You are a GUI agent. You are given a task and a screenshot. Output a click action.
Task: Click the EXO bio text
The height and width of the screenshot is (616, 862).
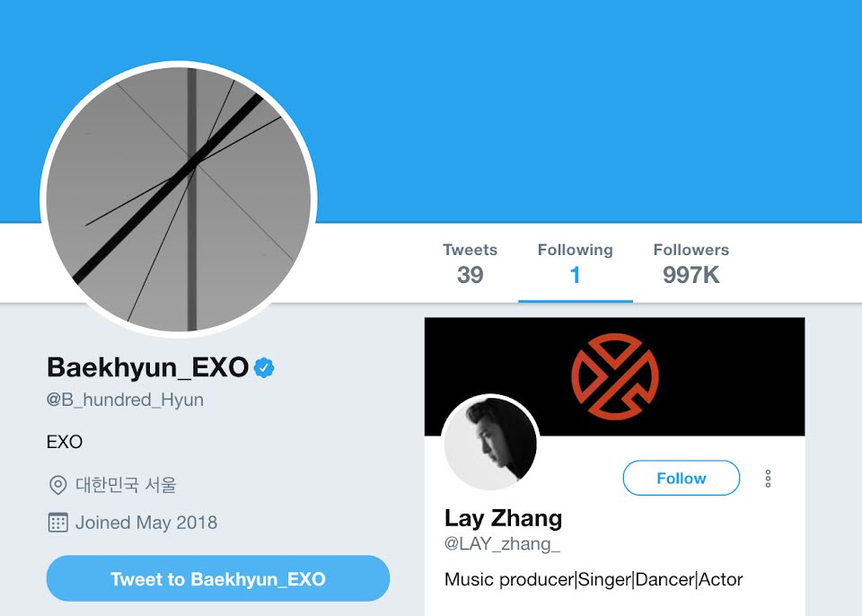65,442
